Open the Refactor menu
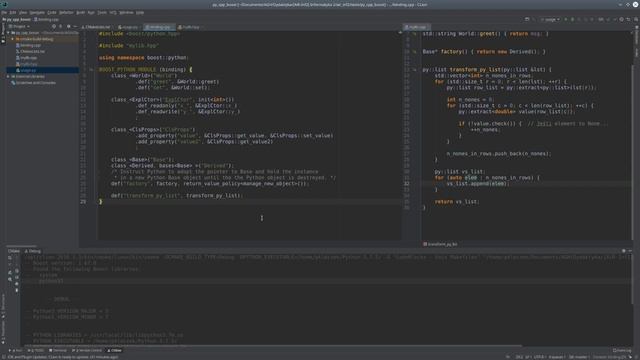Screen dimensions: 640x360 pos(66,13)
